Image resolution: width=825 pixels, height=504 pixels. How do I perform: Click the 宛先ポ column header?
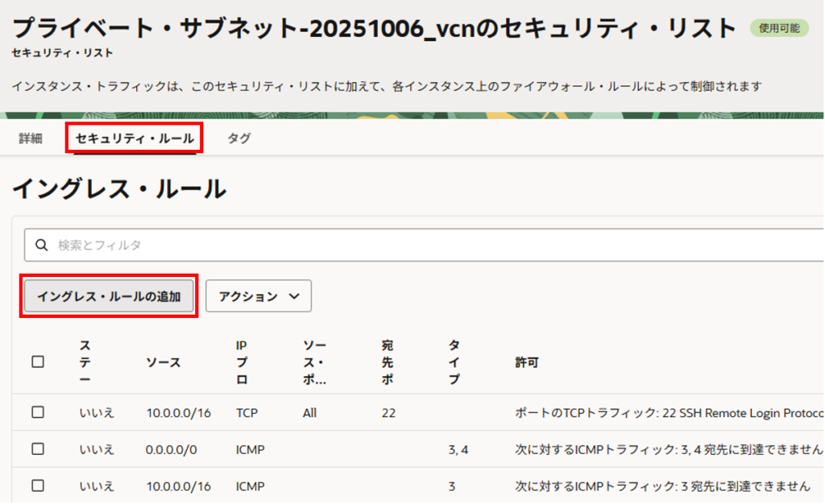pos(388,362)
